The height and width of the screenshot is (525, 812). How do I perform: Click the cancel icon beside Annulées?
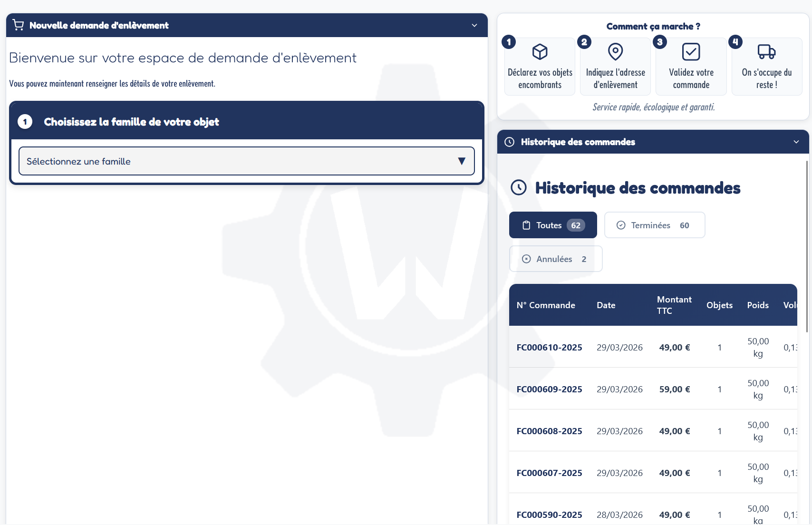click(526, 259)
